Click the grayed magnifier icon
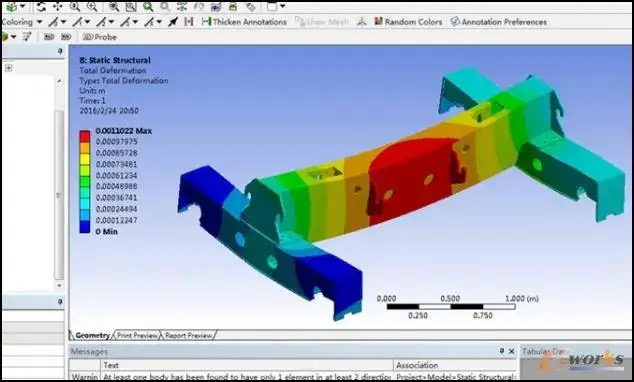Image resolution: width=634 pixels, height=382 pixels. click(165, 7)
